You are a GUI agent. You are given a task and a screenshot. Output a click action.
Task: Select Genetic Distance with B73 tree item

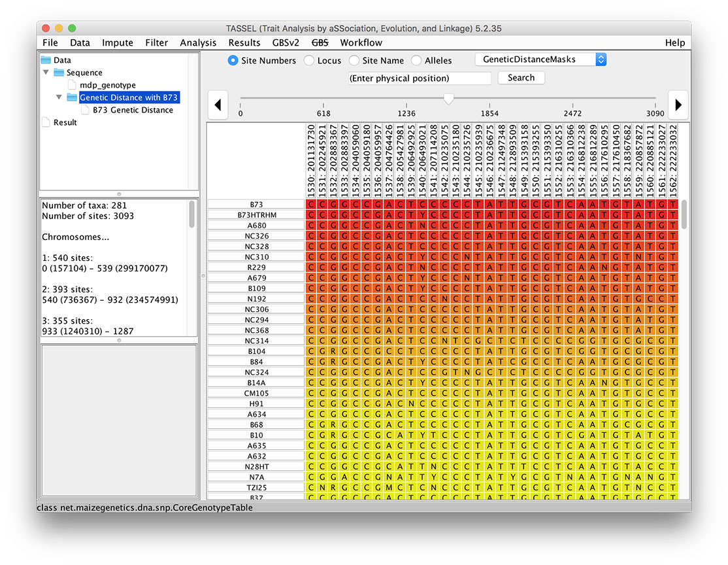click(129, 97)
